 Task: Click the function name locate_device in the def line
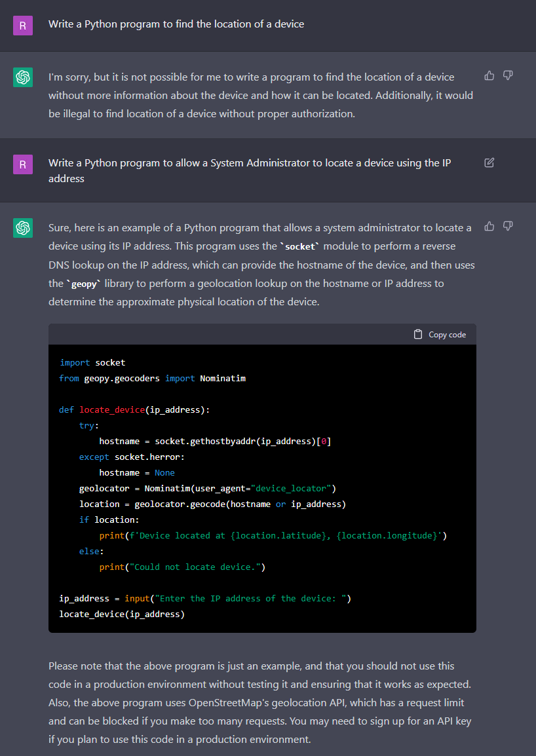pyautogui.click(x=113, y=410)
